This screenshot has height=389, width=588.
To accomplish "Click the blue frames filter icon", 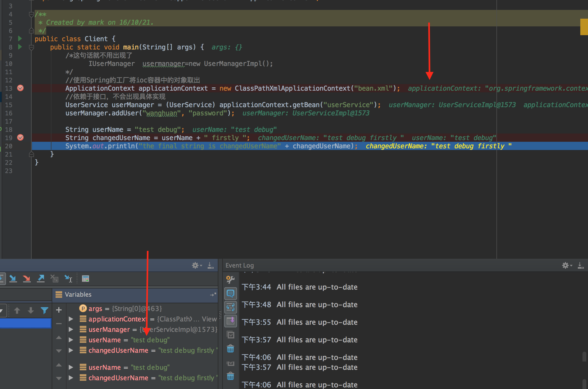I will (x=45, y=310).
